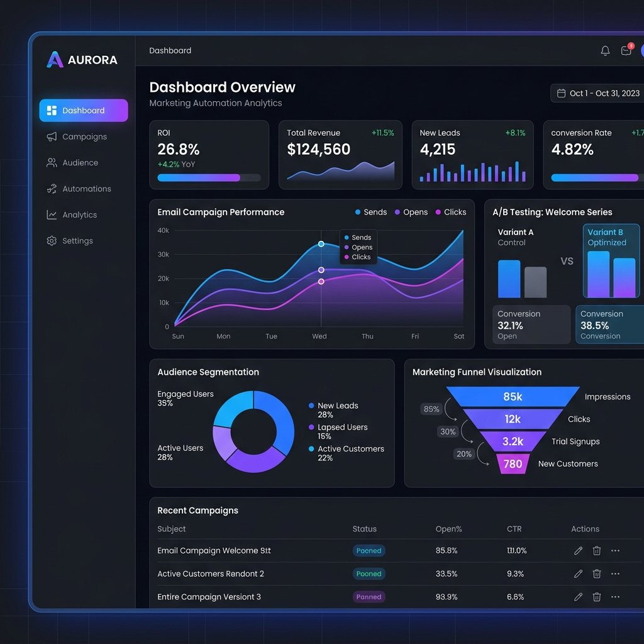644x644 pixels.
Task: Toggle Sends series in chart legend
Action: click(x=371, y=213)
